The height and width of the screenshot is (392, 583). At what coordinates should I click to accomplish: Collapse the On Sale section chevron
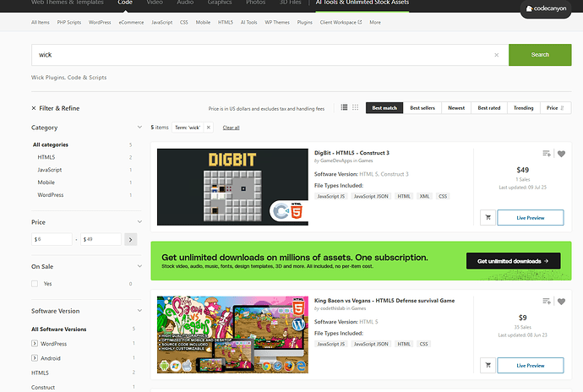139,266
